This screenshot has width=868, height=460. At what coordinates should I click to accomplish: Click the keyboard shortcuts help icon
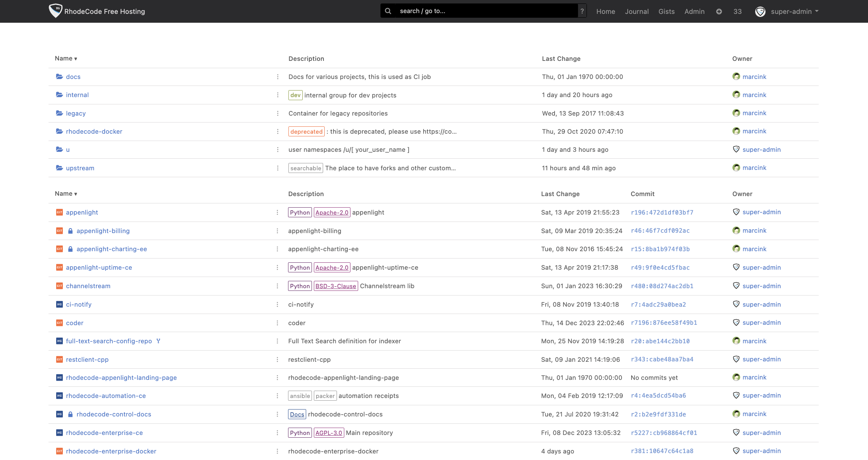click(582, 11)
